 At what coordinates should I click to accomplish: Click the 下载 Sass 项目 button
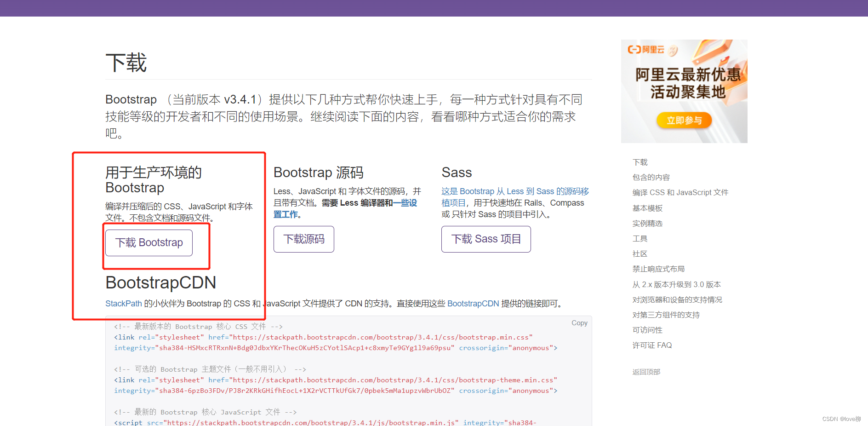[x=486, y=239]
